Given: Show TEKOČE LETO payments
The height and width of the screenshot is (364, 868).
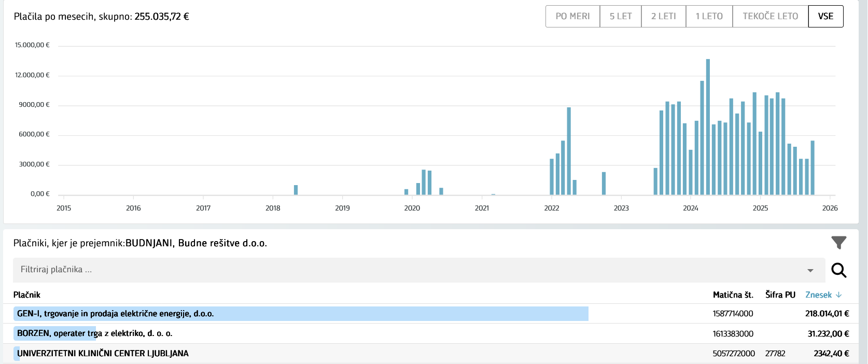Looking at the screenshot, I should coord(770,16).
